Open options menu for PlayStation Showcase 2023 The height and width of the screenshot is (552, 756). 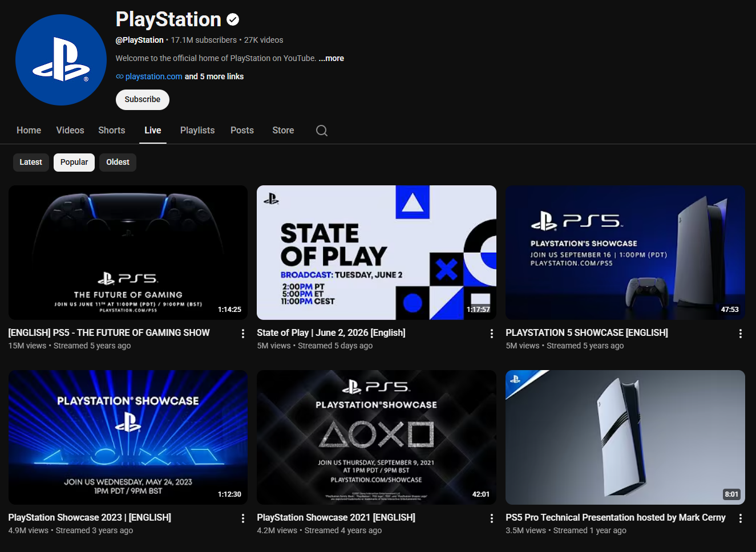(x=243, y=518)
